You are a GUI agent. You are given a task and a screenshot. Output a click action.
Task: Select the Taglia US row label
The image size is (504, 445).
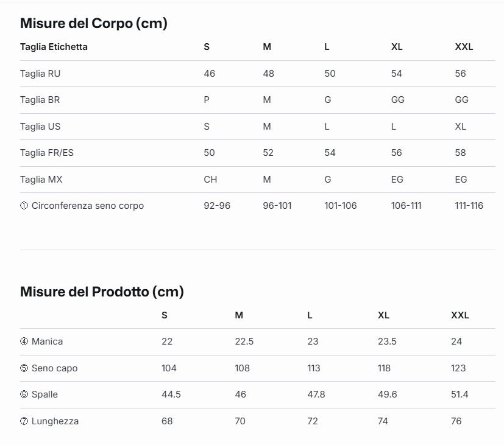click(x=40, y=127)
